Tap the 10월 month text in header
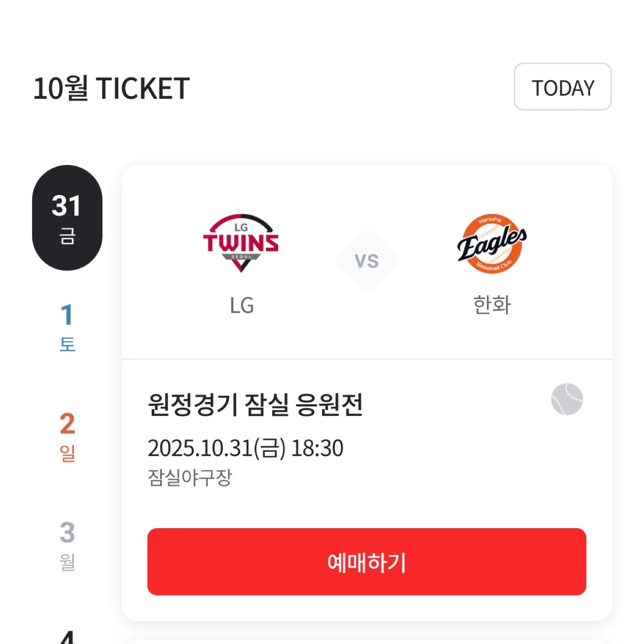644x644 pixels. [x=60, y=88]
